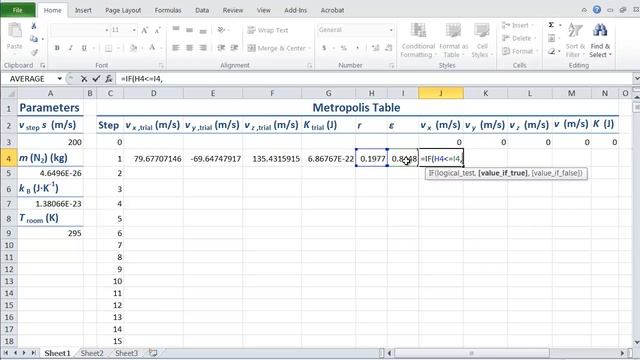Click the Insert Worksheet tab icon
Screen dimensions: 640x360
(153, 353)
